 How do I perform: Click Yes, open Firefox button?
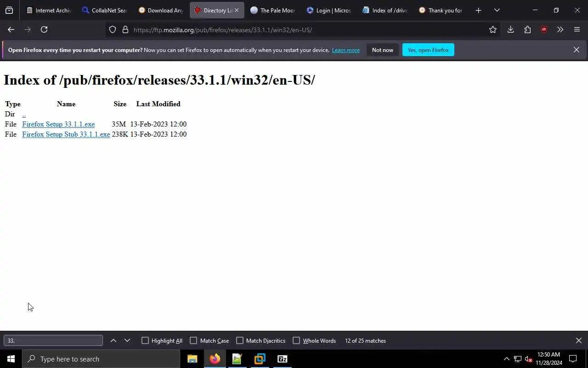(x=428, y=50)
